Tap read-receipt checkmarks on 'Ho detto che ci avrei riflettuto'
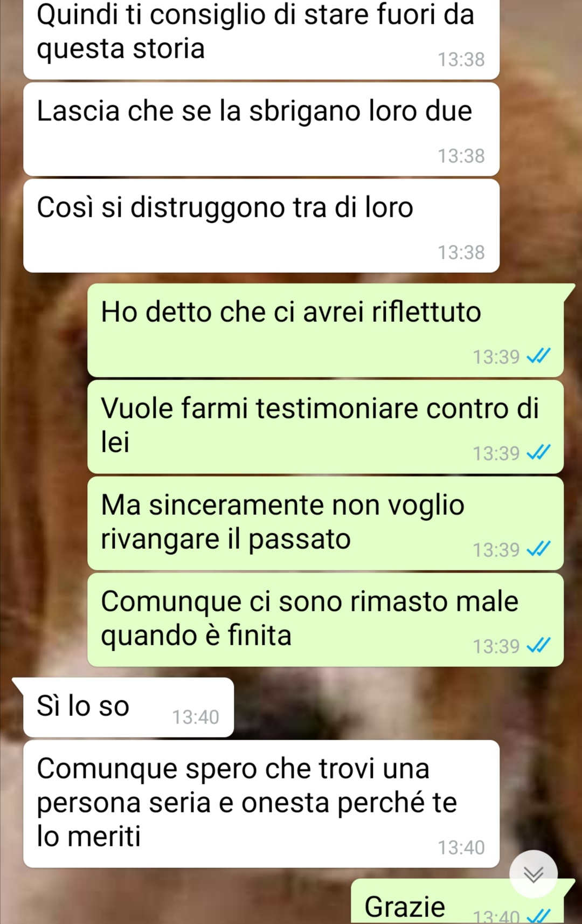Viewport: 582px width, 924px height. (x=538, y=356)
